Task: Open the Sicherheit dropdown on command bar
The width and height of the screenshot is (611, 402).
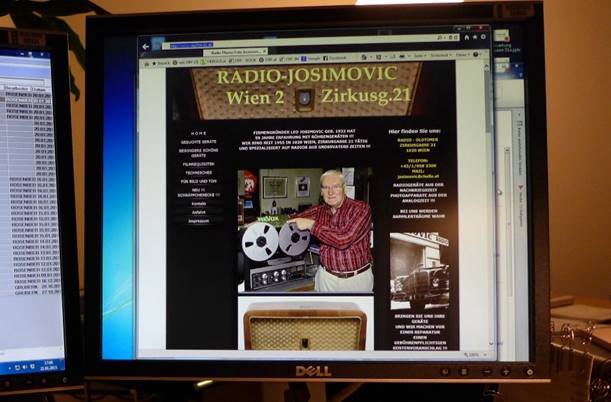Action: [441, 56]
